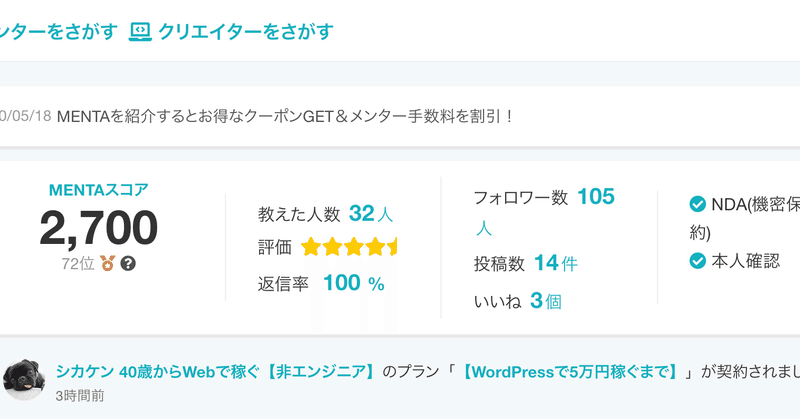Click the yellow star rating
This screenshot has width=800, height=419.
tap(348, 247)
